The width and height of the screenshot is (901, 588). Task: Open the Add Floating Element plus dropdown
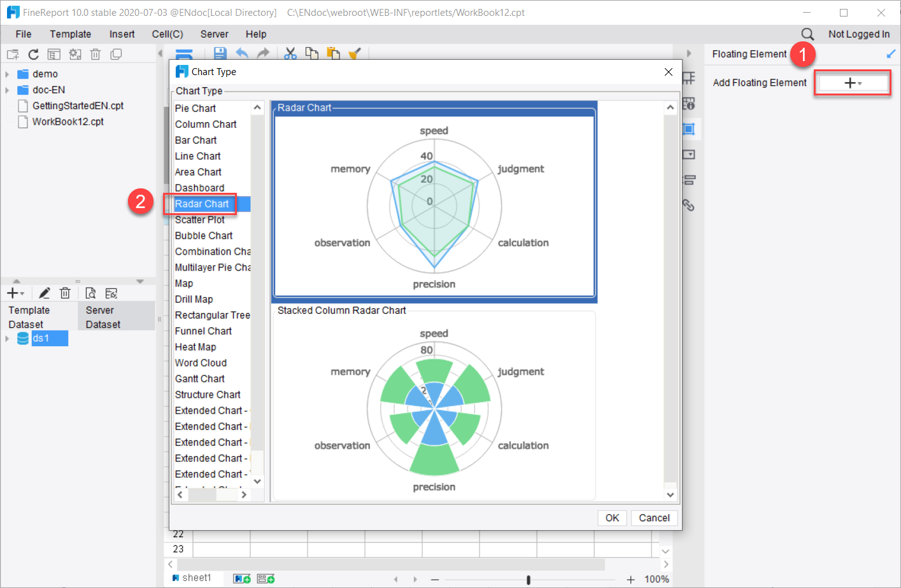tap(853, 82)
